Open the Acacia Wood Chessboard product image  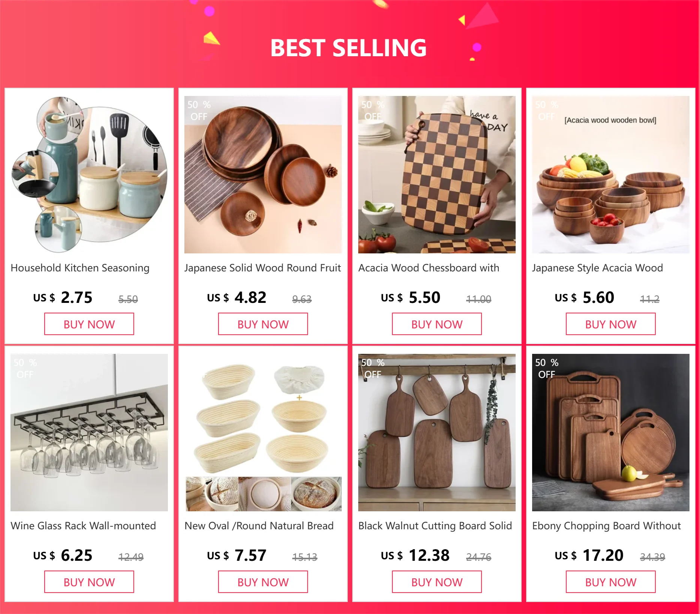pyautogui.click(x=437, y=175)
